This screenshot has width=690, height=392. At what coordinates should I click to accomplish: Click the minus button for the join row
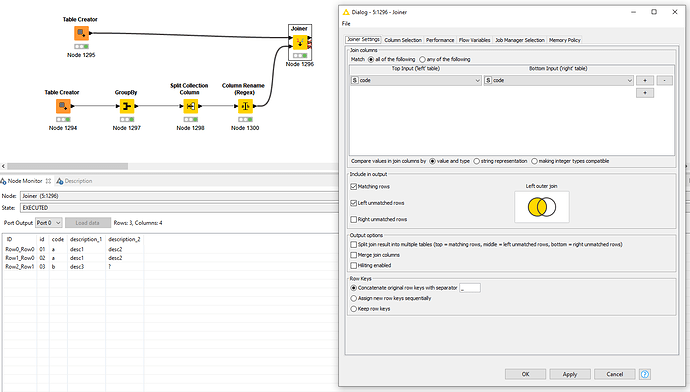point(664,81)
